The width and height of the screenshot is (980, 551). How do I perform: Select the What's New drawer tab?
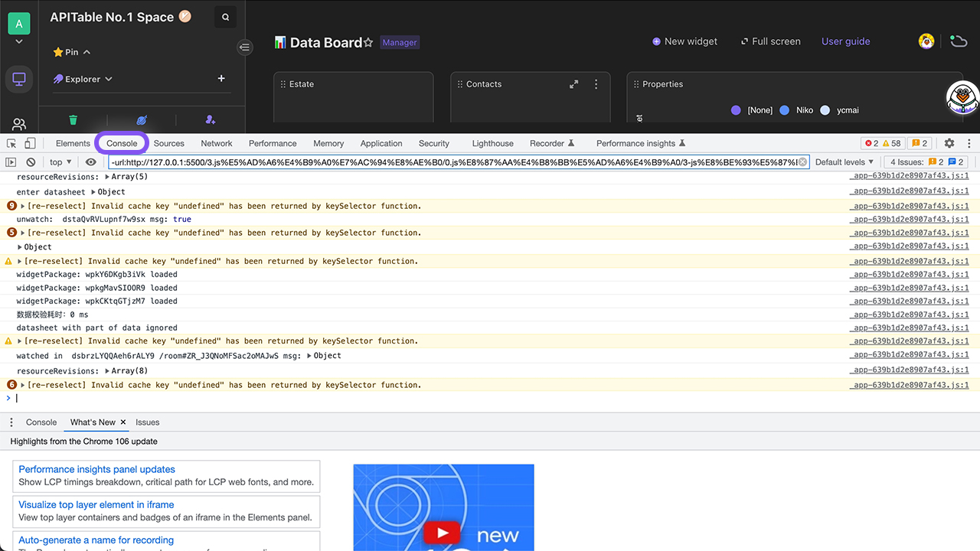point(93,422)
